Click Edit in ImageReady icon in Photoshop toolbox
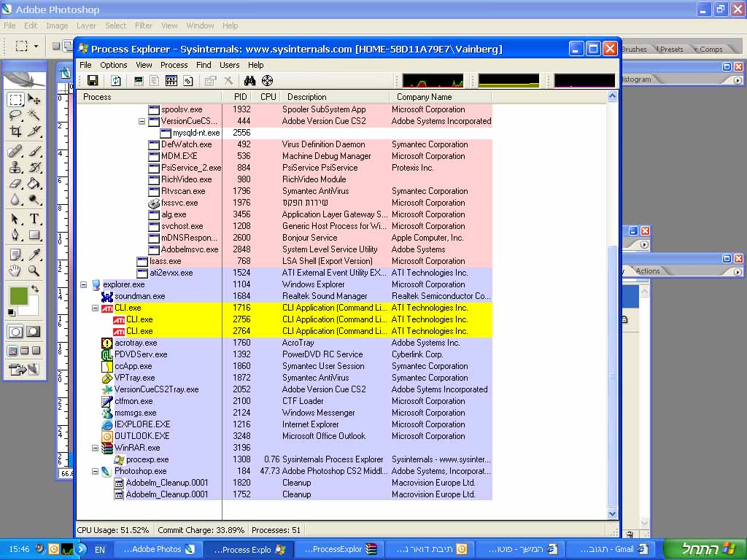The width and height of the screenshot is (747, 560). pyautogui.click(x=24, y=369)
